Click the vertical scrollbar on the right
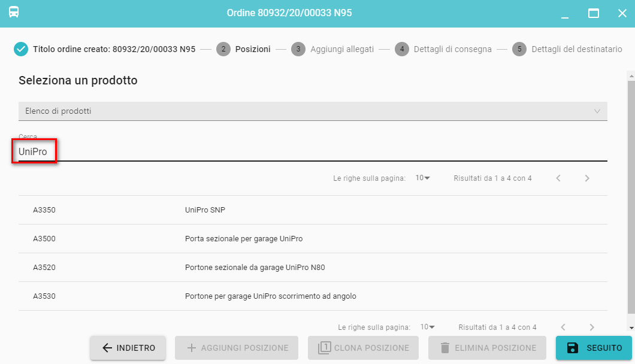This screenshot has width=635, height=364. [631, 198]
